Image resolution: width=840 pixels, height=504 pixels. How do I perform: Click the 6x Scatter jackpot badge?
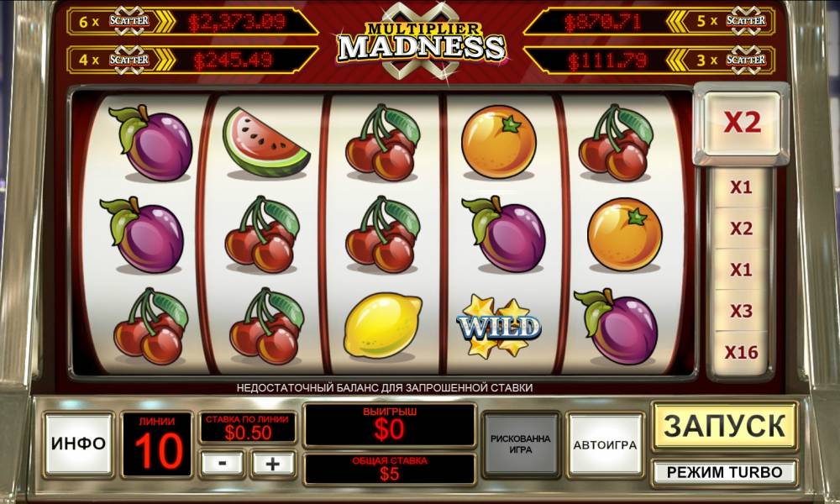[x=122, y=22]
